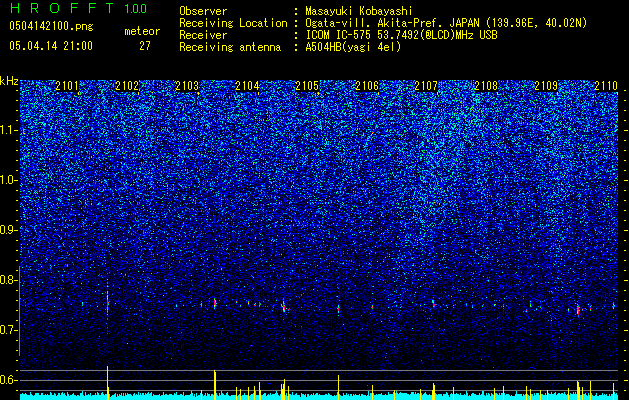Click the HROFFT 1.0.0 title text
This screenshot has height=400, width=629.
78,8
